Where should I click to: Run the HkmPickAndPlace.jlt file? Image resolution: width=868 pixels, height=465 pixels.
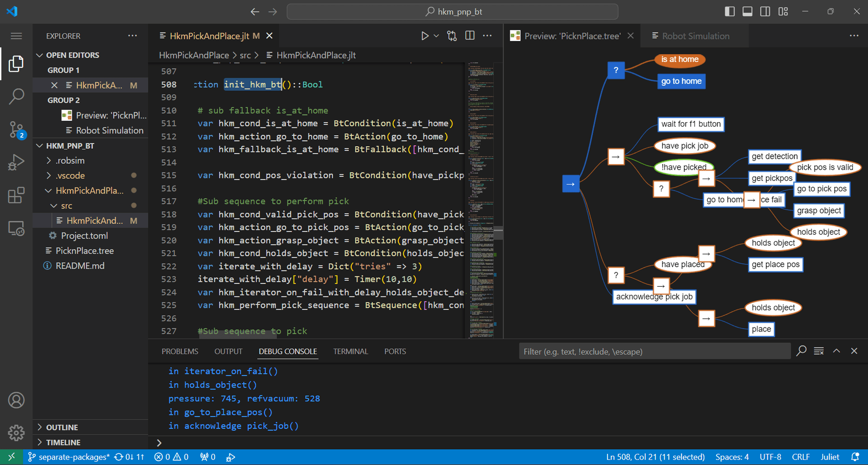tap(425, 35)
